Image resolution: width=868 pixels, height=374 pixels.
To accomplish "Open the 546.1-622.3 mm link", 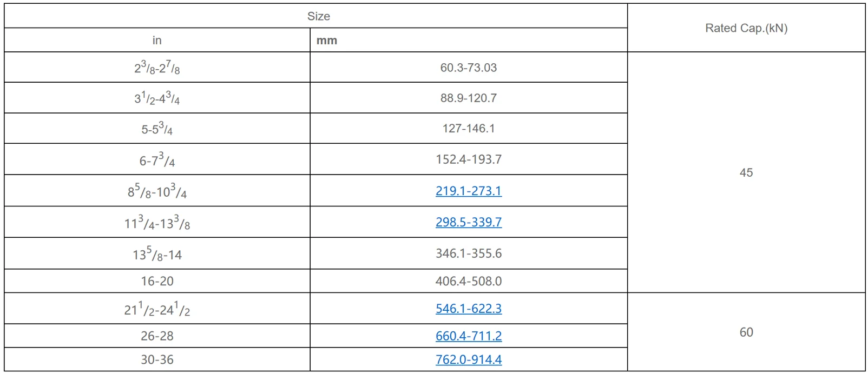I will tap(468, 309).
